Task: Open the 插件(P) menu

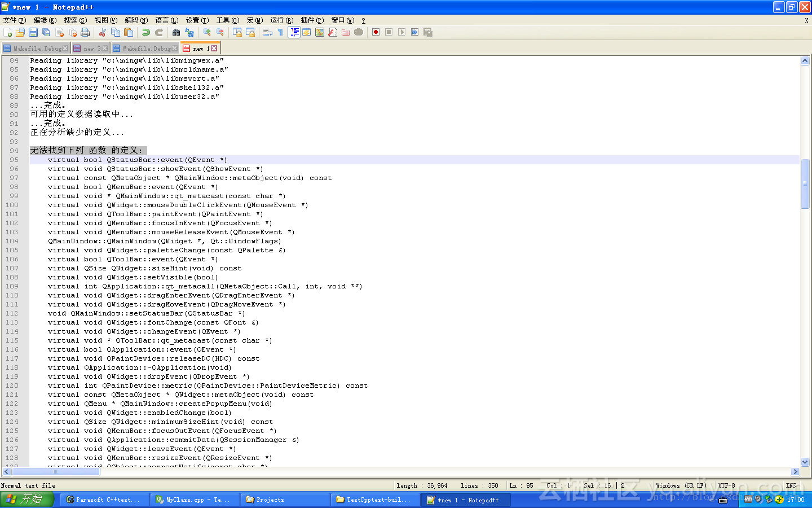Action: 312,20
